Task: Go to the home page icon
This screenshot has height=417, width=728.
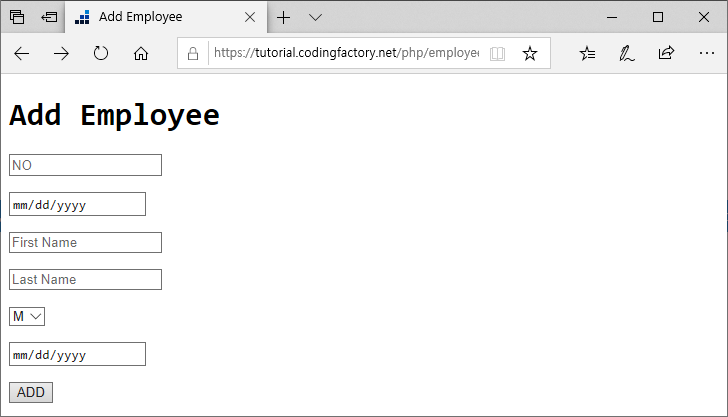Action: (x=141, y=53)
